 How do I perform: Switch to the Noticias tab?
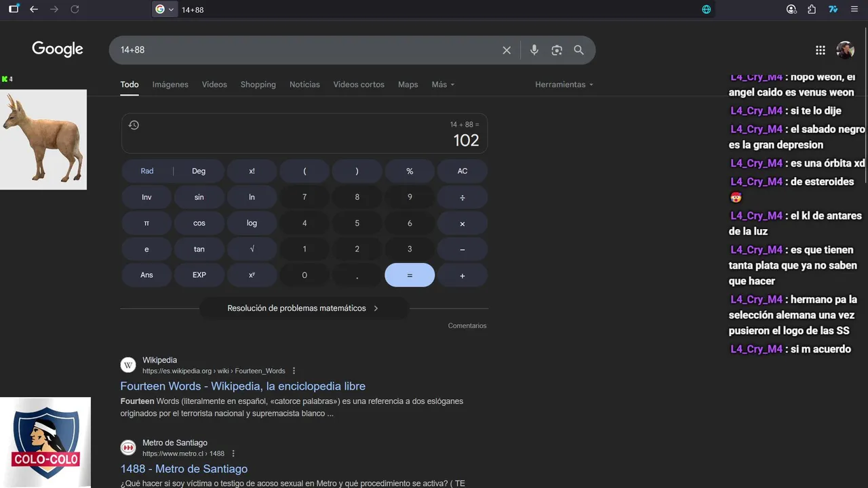[x=304, y=85]
